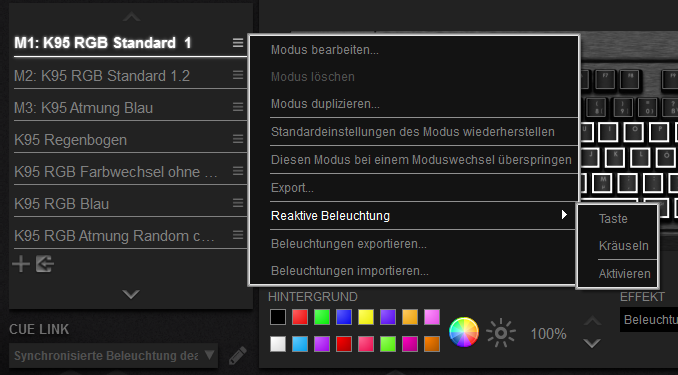The image size is (678, 375).
Task: Open hamburger menu for M3: K95 Atmung Blau
Action: tap(238, 107)
